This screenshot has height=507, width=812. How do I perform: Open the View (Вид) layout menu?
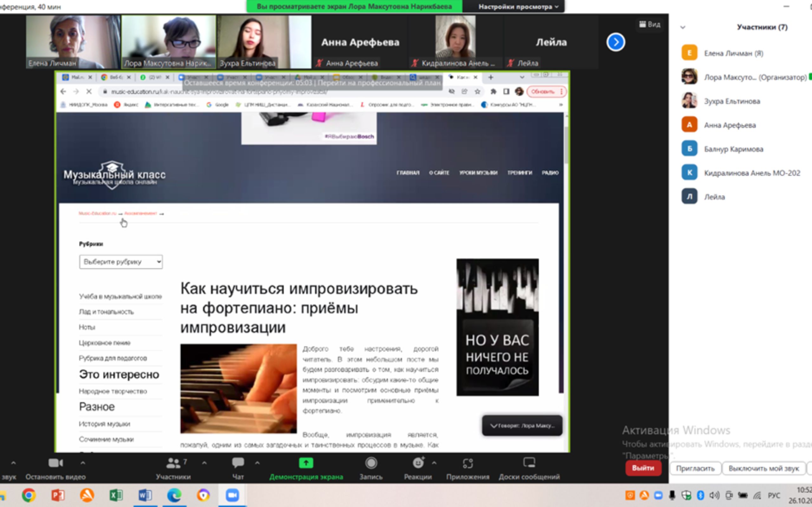[x=650, y=24]
